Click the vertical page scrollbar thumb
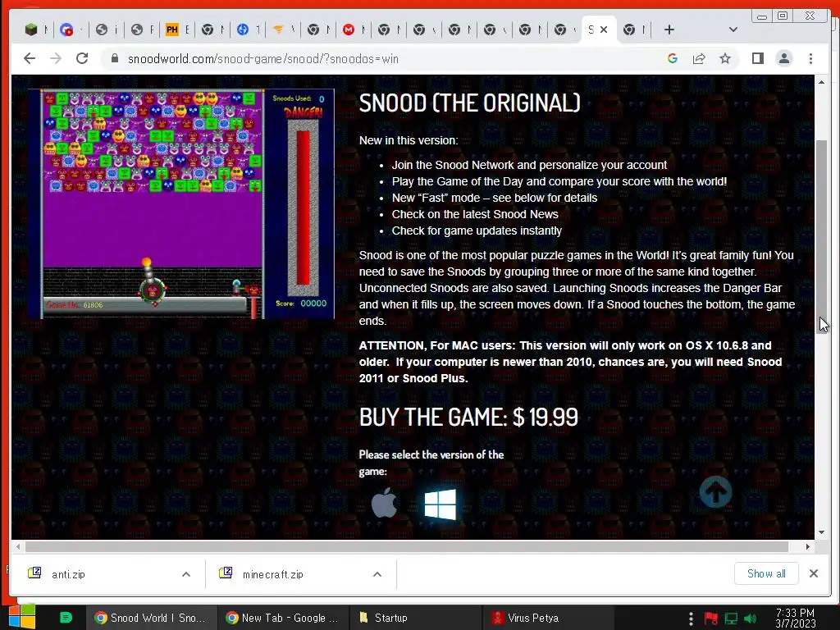840x630 pixels. tap(822, 235)
